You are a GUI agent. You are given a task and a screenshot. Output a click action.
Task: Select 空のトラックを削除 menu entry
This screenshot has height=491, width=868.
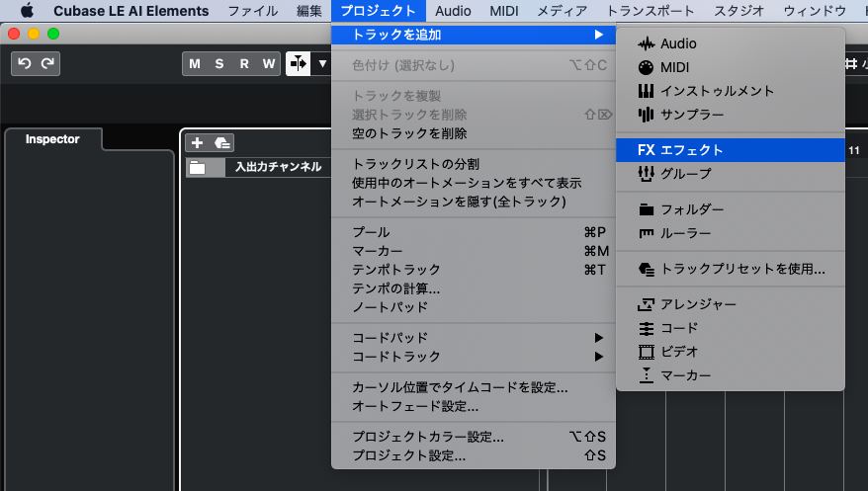click(474, 133)
